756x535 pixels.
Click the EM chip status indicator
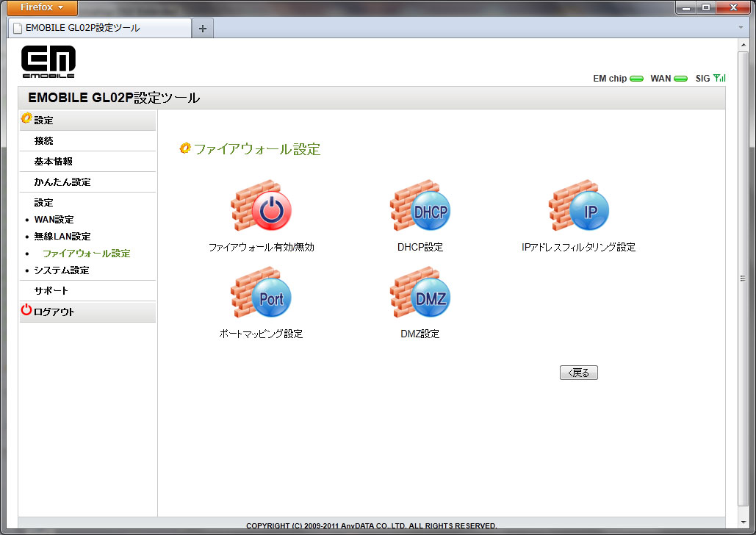[636, 79]
